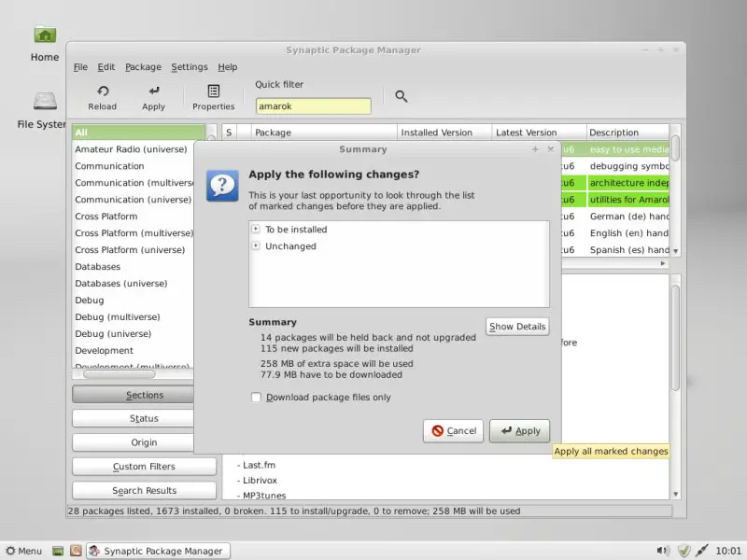Click scroll-down arrow of description pane
This screenshot has width=747, height=560.
pos(675,495)
